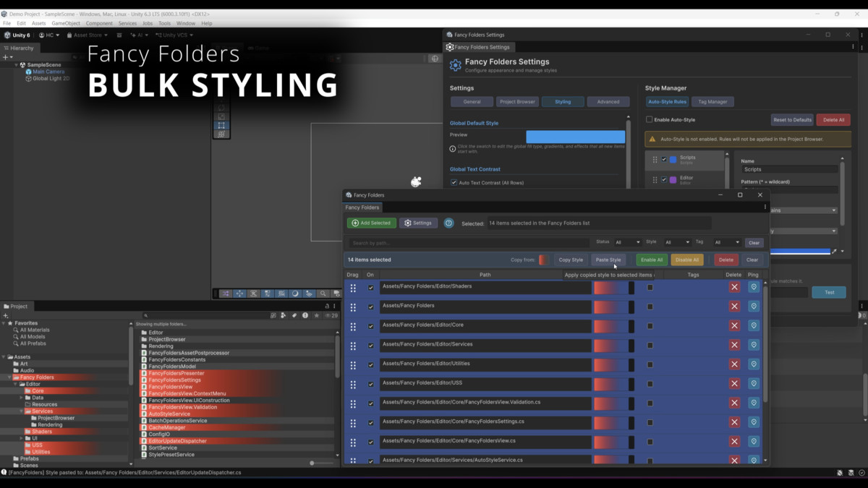
Task: Click the Unity 6 logo in toolbar
Action: 8,35
